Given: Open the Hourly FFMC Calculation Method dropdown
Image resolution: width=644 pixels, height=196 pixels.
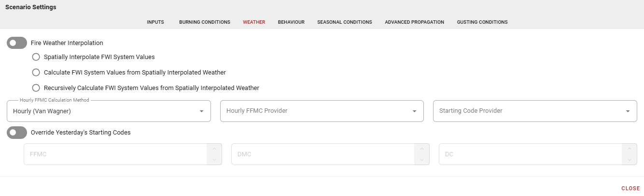Looking at the screenshot, I should (x=109, y=111).
